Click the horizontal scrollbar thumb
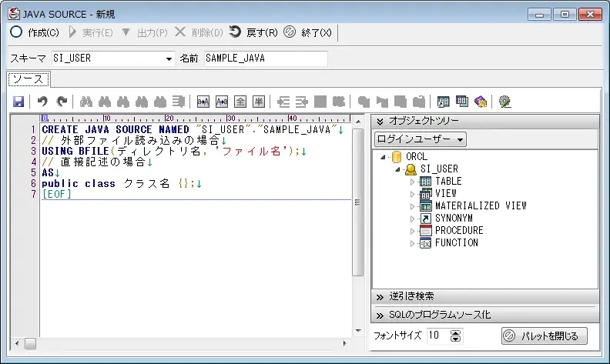 pos(30,343)
